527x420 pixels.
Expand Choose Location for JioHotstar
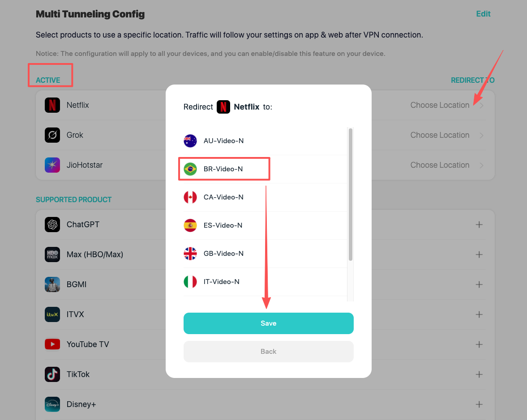pyautogui.click(x=440, y=165)
